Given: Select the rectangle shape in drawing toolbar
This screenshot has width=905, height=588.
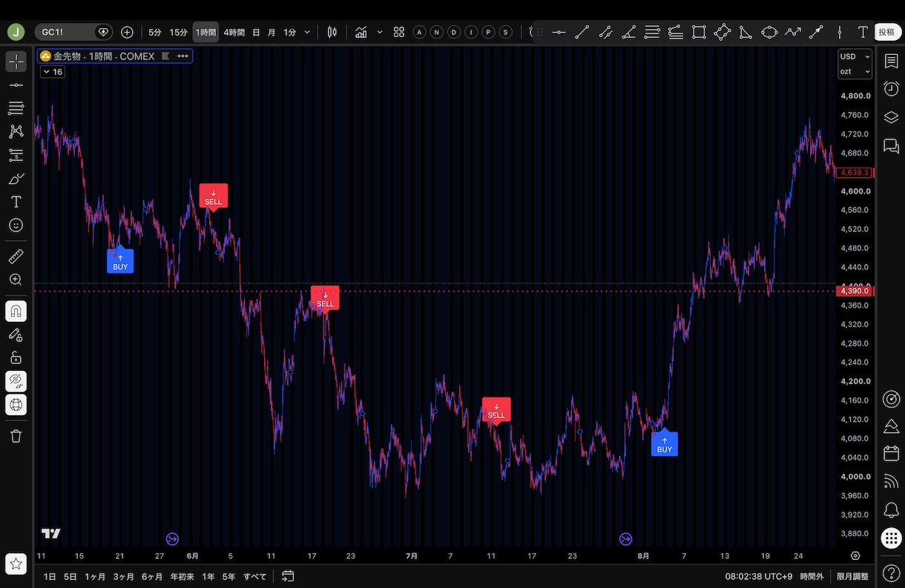Looking at the screenshot, I should [699, 32].
